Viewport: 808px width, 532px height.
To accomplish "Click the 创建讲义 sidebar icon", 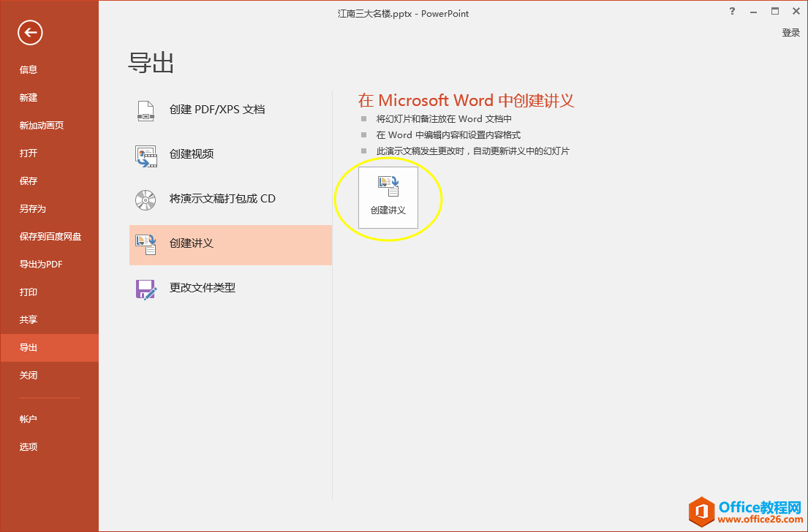I will pos(146,244).
